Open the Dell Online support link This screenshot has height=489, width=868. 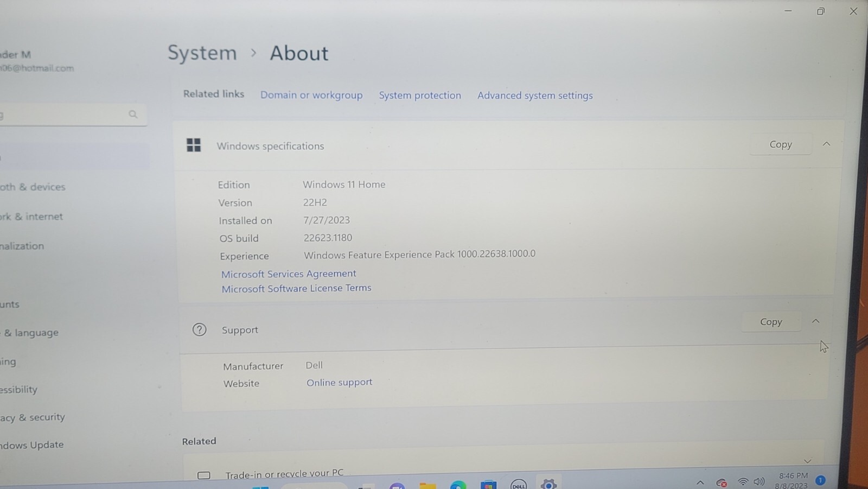click(x=340, y=382)
